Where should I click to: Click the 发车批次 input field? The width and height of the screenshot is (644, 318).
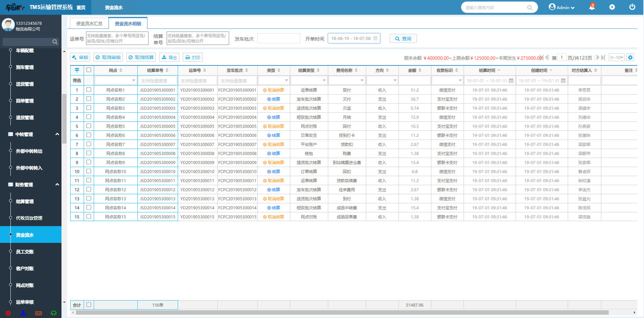pyautogui.click(x=278, y=39)
